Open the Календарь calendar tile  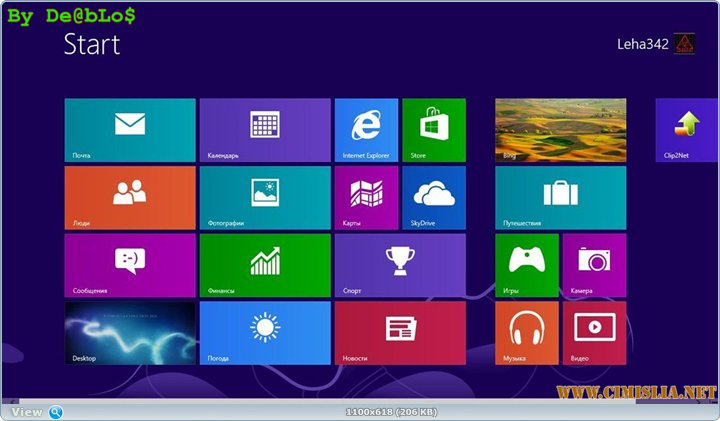[265, 130]
